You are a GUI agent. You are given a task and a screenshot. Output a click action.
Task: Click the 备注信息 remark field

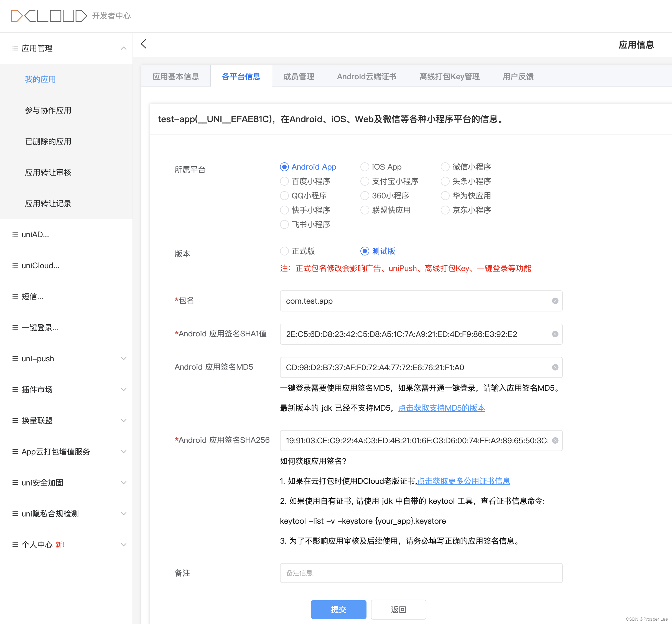[x=421, y=573]
